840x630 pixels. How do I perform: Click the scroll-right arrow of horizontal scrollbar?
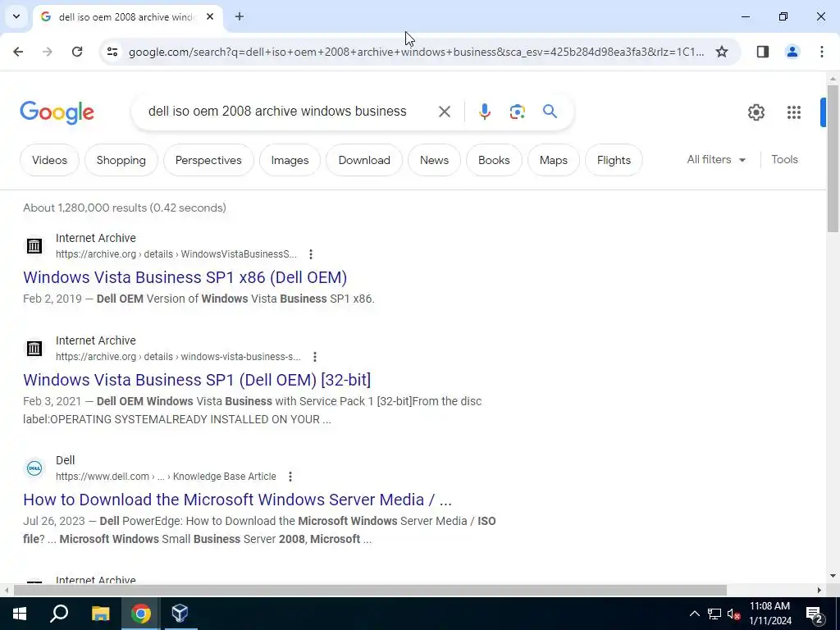pyautogui.click(x=819, y=591)
